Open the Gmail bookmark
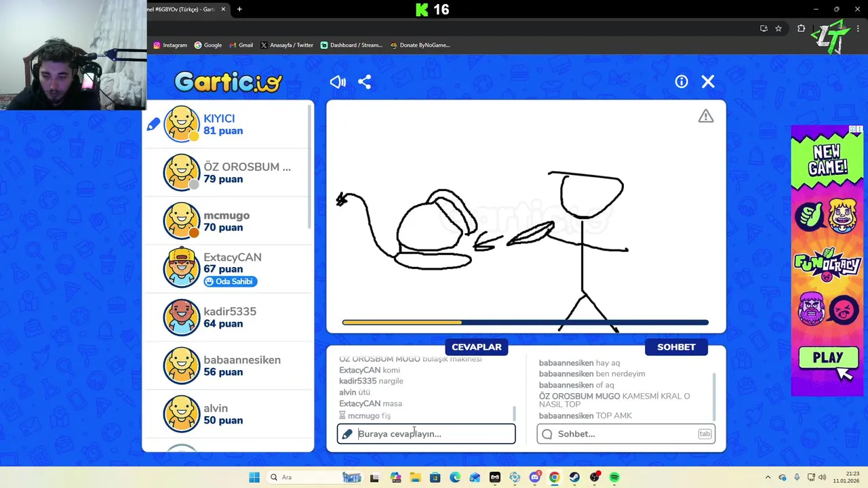The image size is (868, 488). tap(241, 45)
